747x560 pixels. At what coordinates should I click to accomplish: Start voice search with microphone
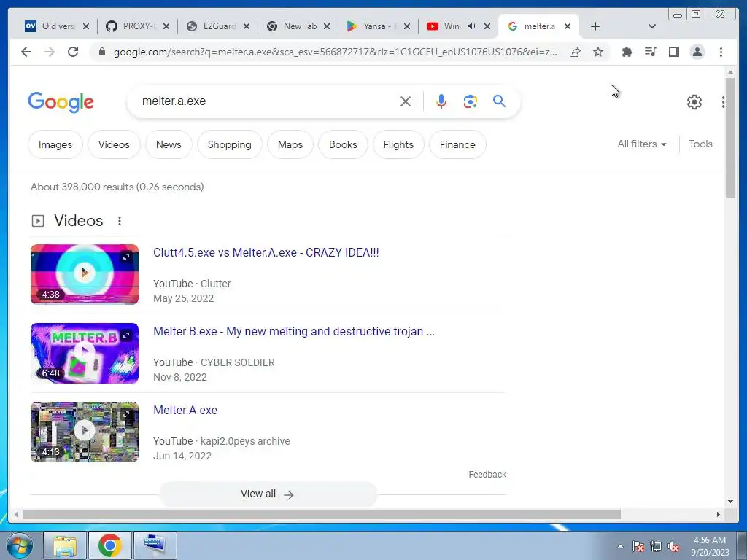(441, 101)
